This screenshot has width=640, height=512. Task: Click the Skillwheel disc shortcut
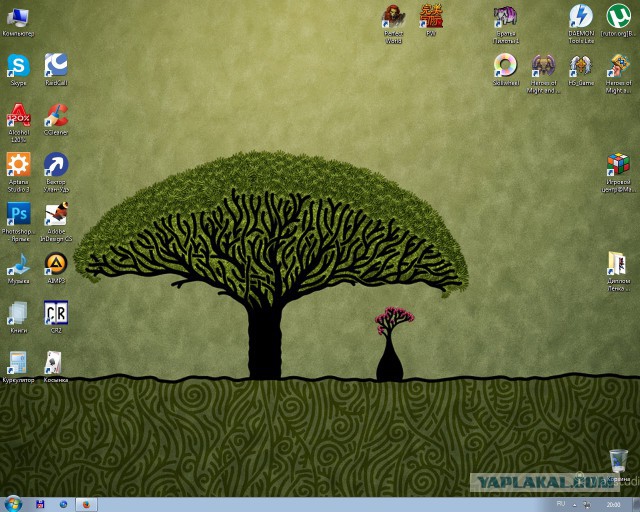pyautogui.click(x=506, y=70)
